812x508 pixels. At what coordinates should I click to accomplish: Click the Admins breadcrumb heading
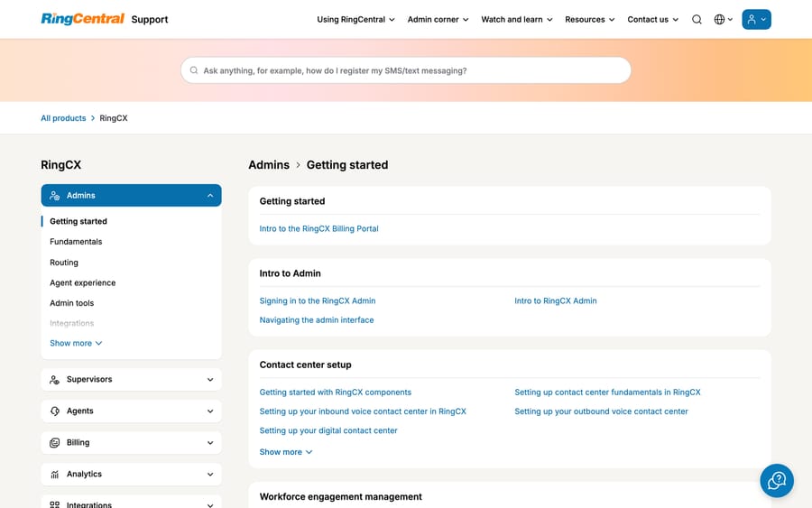click(269, 165)
